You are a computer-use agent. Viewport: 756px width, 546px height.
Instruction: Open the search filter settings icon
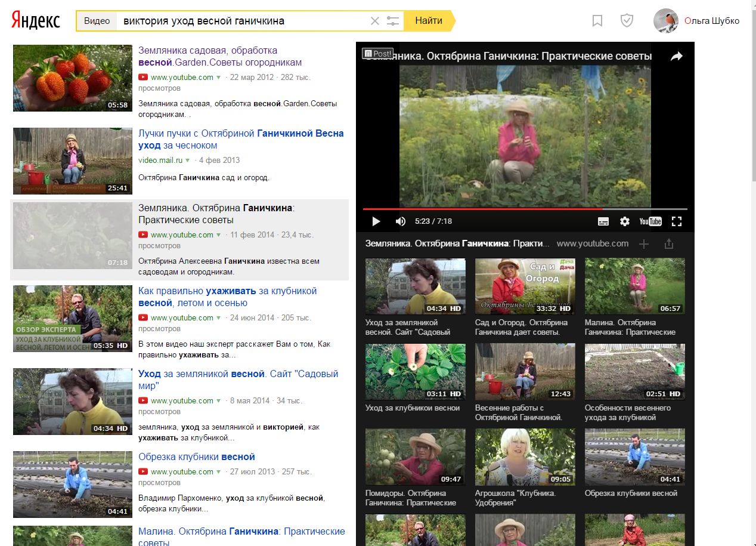point(393,21)
